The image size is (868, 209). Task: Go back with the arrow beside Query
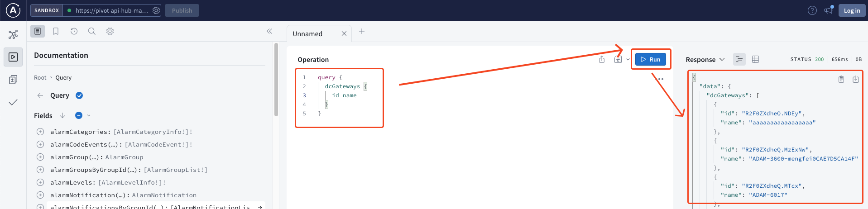coord(40,95)
